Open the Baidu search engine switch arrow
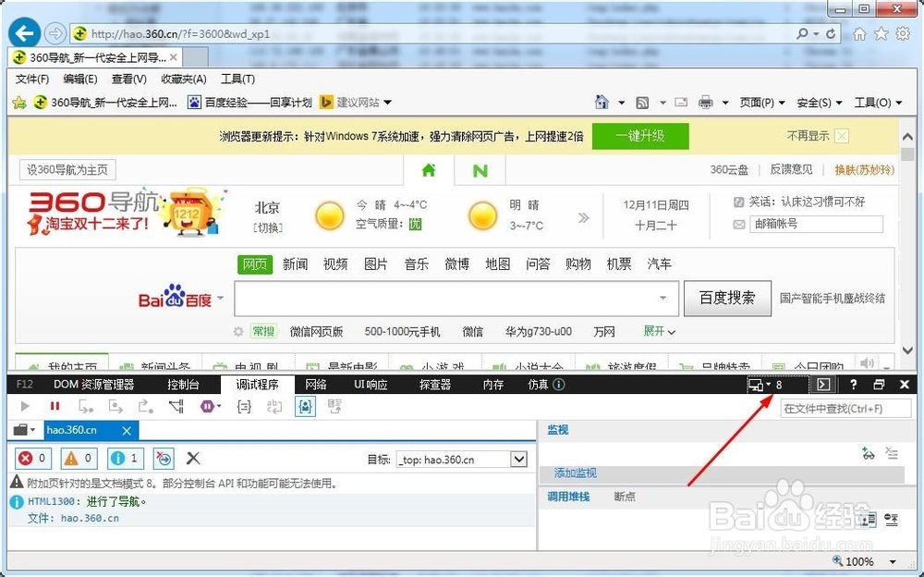The width and height of the screenshot is (924, 577). [221, 298]
